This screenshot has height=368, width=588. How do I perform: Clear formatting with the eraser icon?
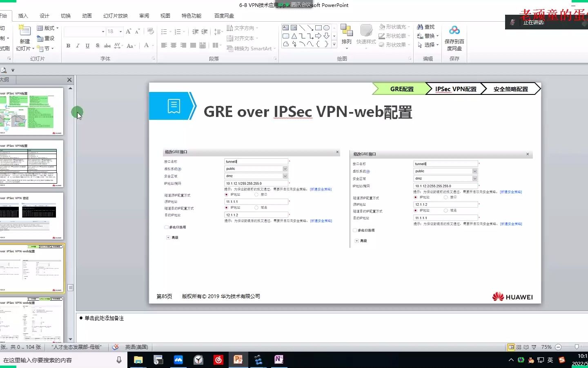tap(151, 31)
